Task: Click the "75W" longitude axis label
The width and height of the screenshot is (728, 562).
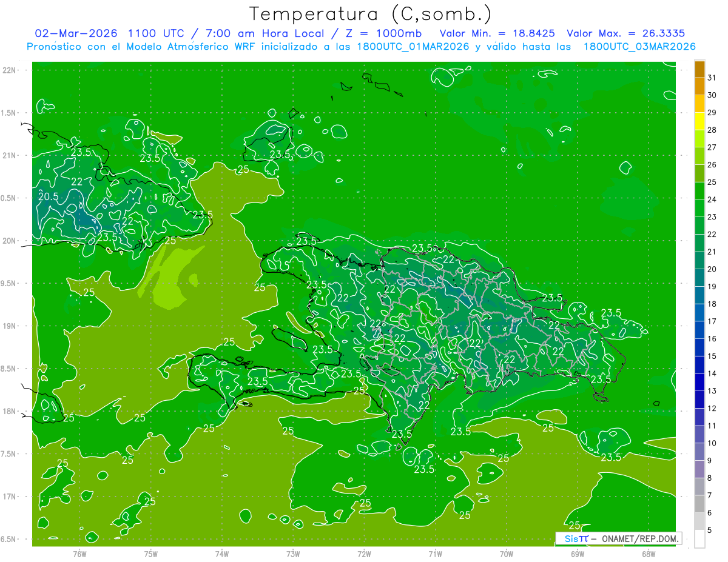Action: 151,554
